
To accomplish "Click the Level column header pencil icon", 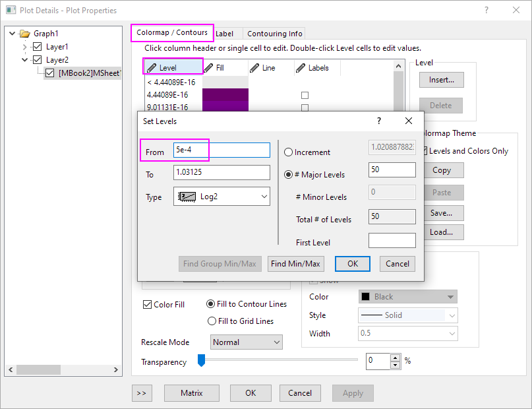I will tap(152, 67).
